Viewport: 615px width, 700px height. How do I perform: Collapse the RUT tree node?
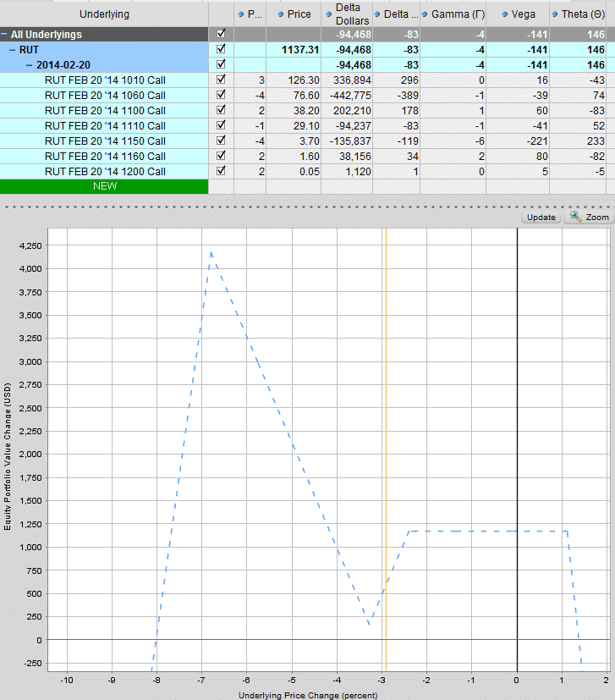[13, 50]
